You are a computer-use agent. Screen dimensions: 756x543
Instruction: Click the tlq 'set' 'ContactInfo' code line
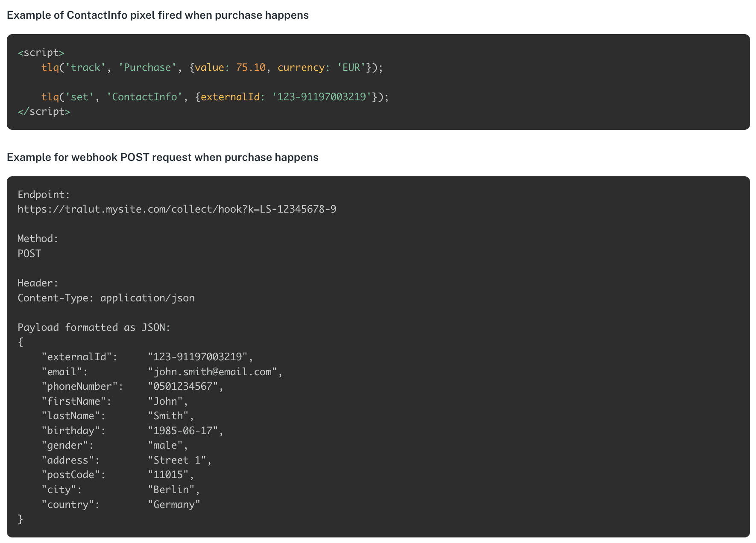click(215, 97)
